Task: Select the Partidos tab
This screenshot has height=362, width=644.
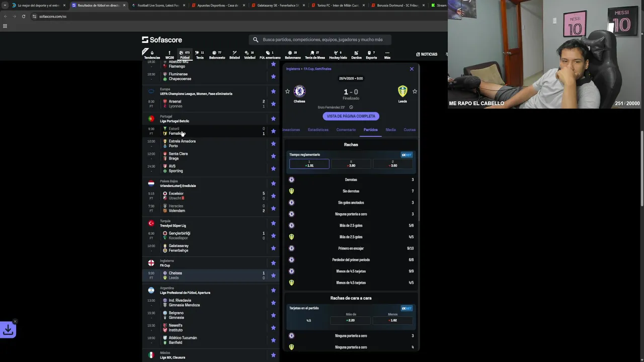Action: (x=370, y=130)
